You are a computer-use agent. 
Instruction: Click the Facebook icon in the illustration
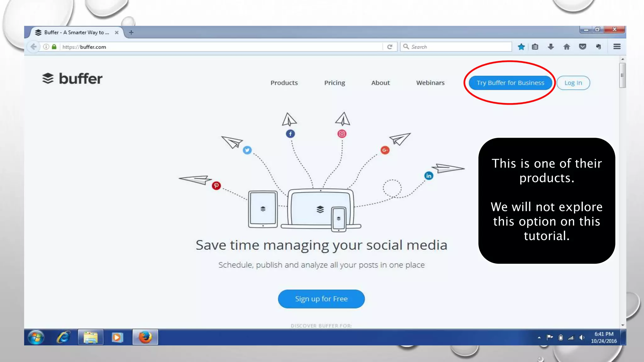coord(290,134)
